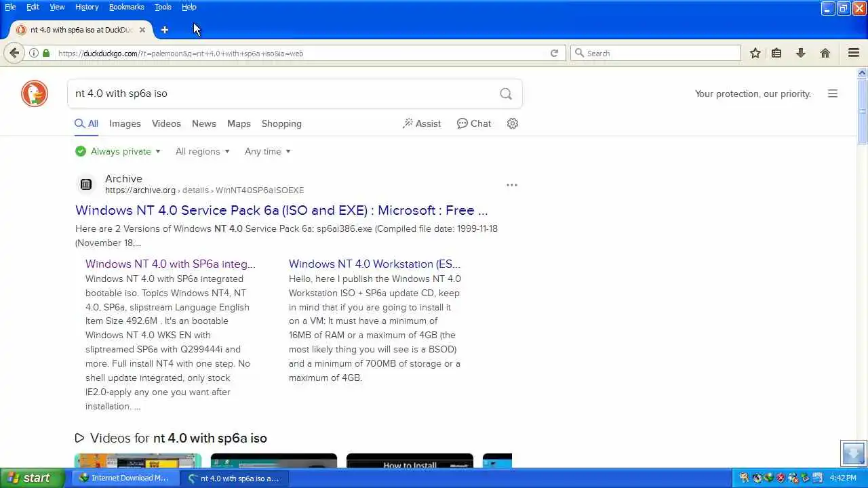Open the Tools menu

(x=163, y=7)
